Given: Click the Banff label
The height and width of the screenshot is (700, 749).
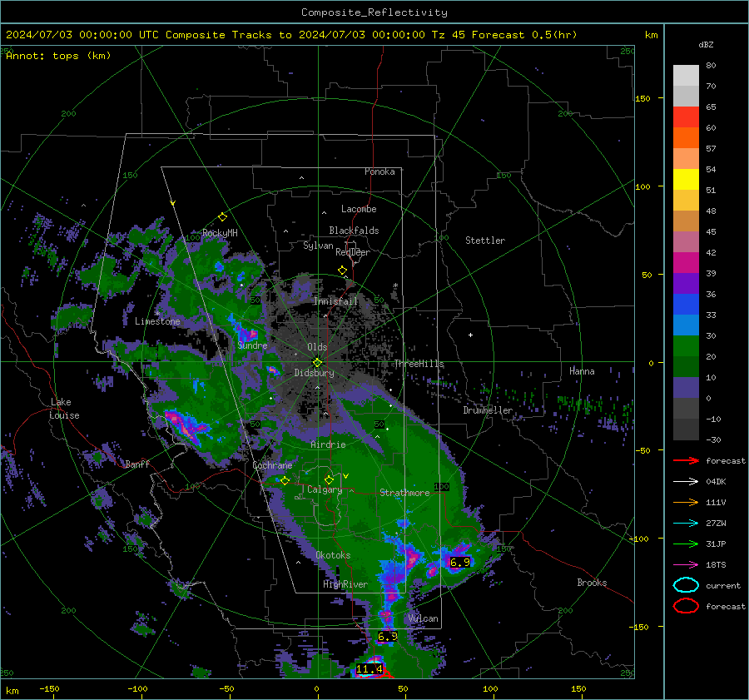Looking at the screenshot, I should pyautogui.click(x=137, y=464).
